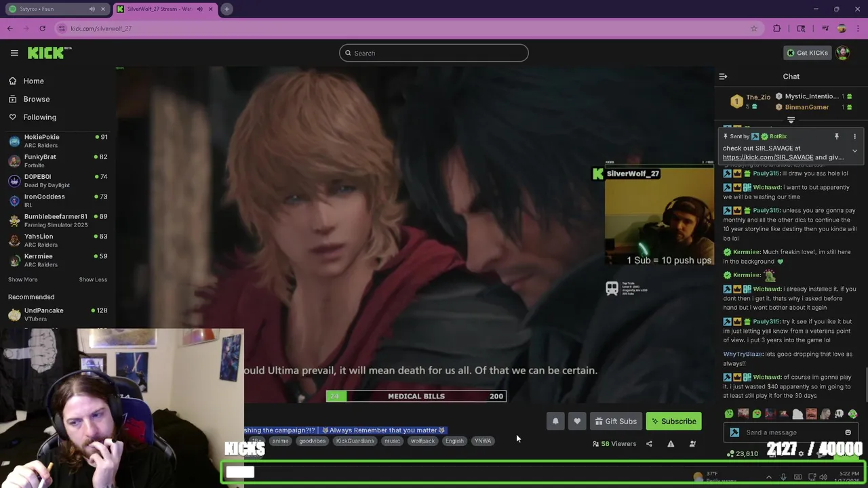
Task: Click the Kick logo
Action: coord(50,53)
